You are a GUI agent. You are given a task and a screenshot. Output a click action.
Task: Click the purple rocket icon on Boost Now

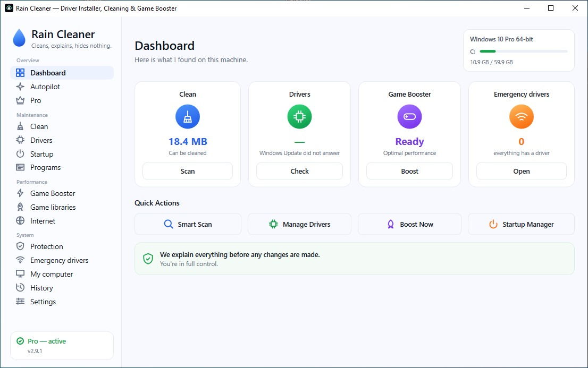(390, 224)
